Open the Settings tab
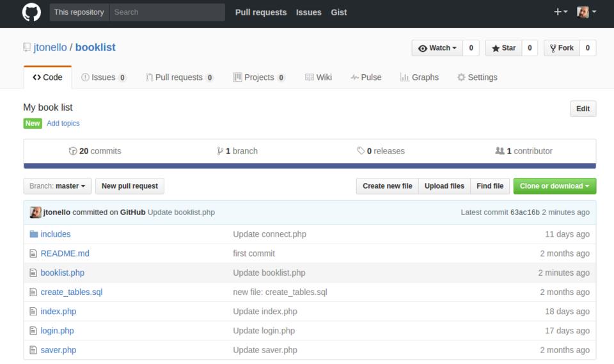This screenshot has height=364, width=614. (476, 77)
